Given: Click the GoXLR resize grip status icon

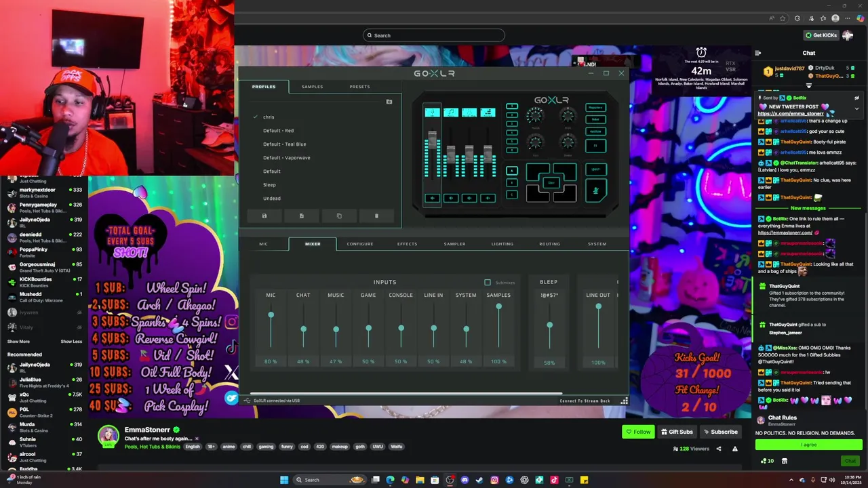Looking at the screenshot, I should [624, 401].
